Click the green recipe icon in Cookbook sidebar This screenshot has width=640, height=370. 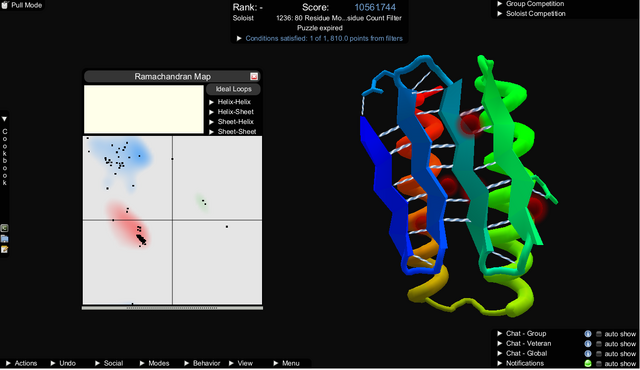pos(4,228)
